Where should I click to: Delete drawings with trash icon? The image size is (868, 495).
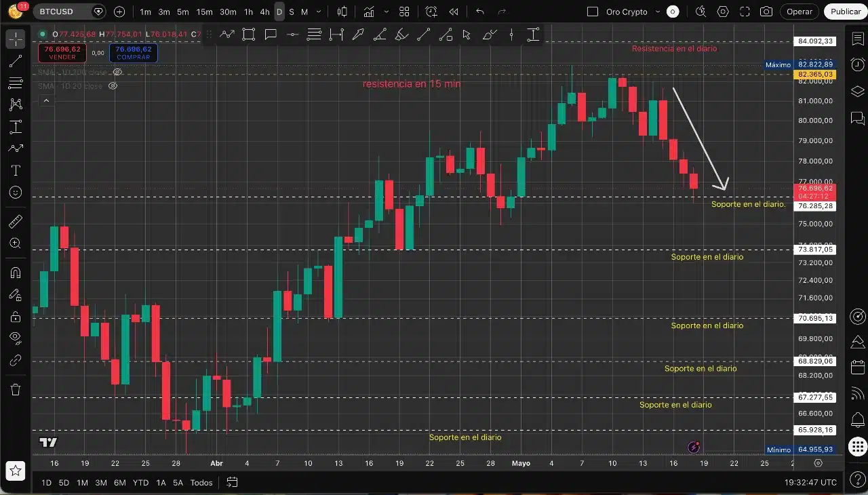point(16,389)
